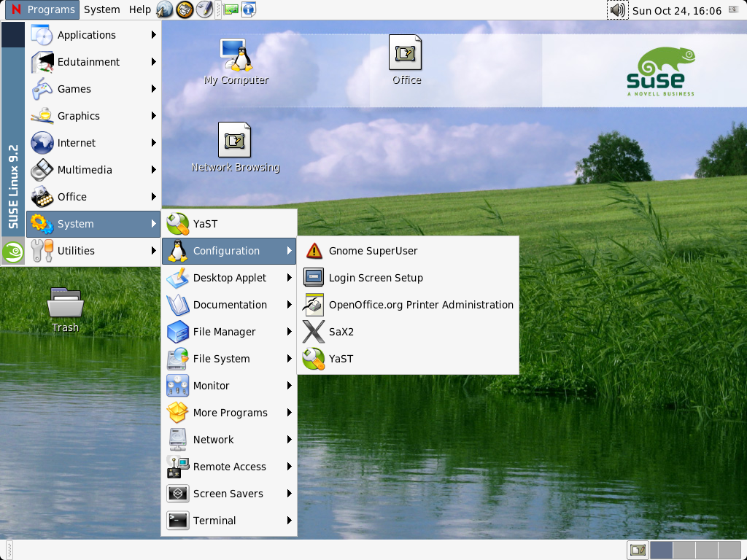Click the Office typewriter icon in Programs menu
747x560 pixels.
point(42,197)
